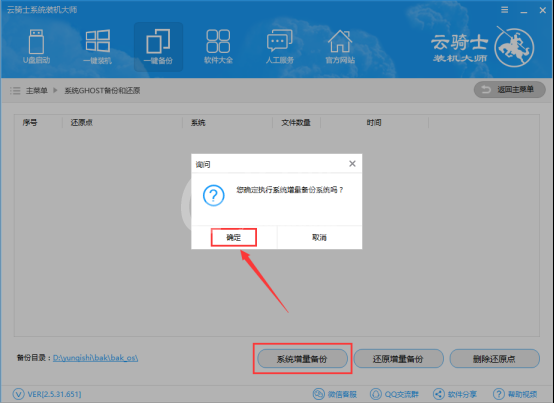This screenshot has height=403, width=554.
Task: Click 删除还原点 button
Action: [495, 359]
